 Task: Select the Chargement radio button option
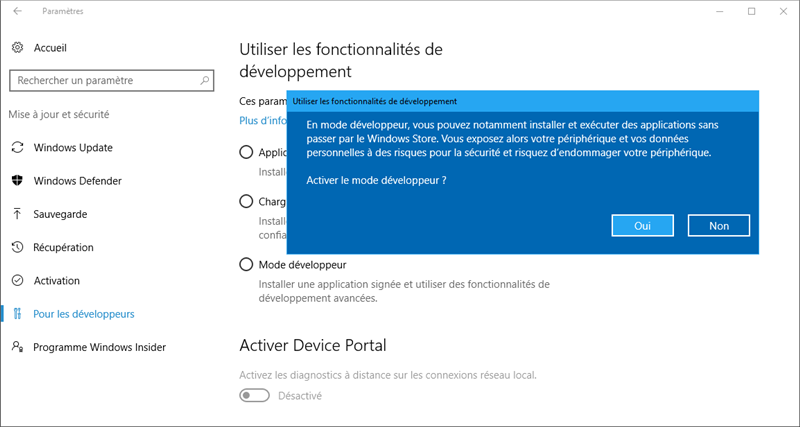click(246, 202)
